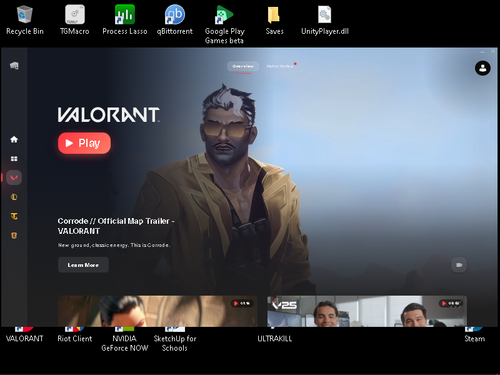500x375 pixels.
Task: Select Google Play Games beta desktop icon
Action: [x=225, y=25]
